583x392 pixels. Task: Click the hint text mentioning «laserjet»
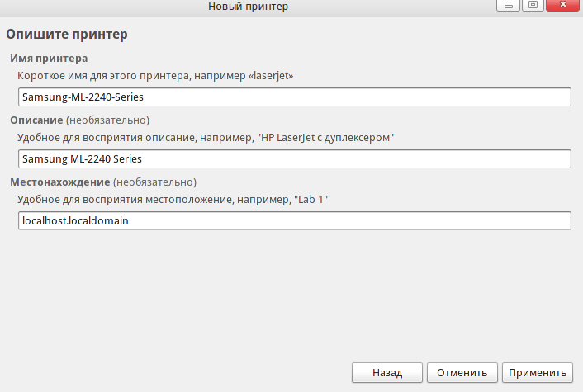coord(155,76)
